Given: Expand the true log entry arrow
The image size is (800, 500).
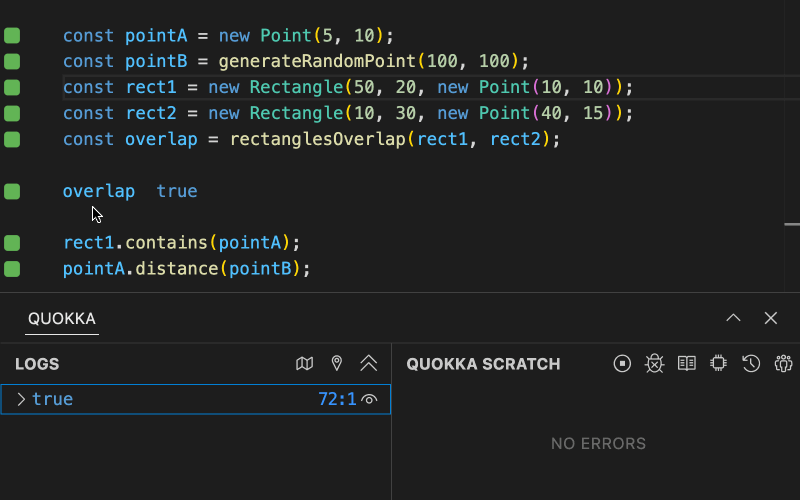Looking at the screenshot, I should pos(20,400).
